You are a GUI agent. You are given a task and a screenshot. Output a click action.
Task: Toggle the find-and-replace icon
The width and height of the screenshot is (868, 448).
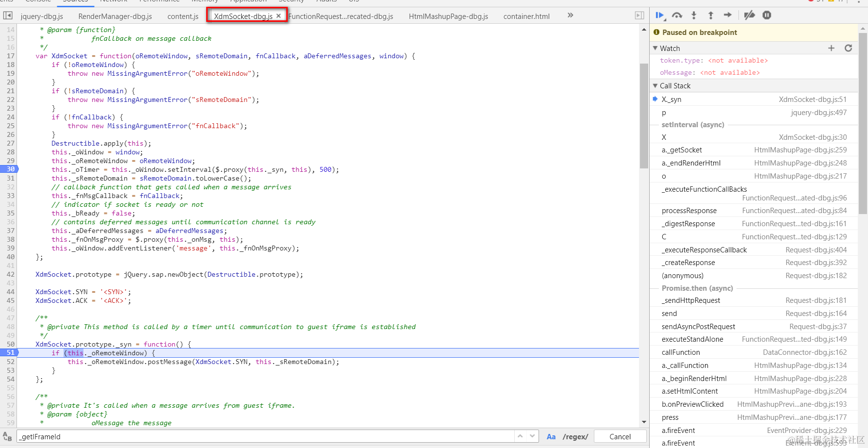coord(7,436)
